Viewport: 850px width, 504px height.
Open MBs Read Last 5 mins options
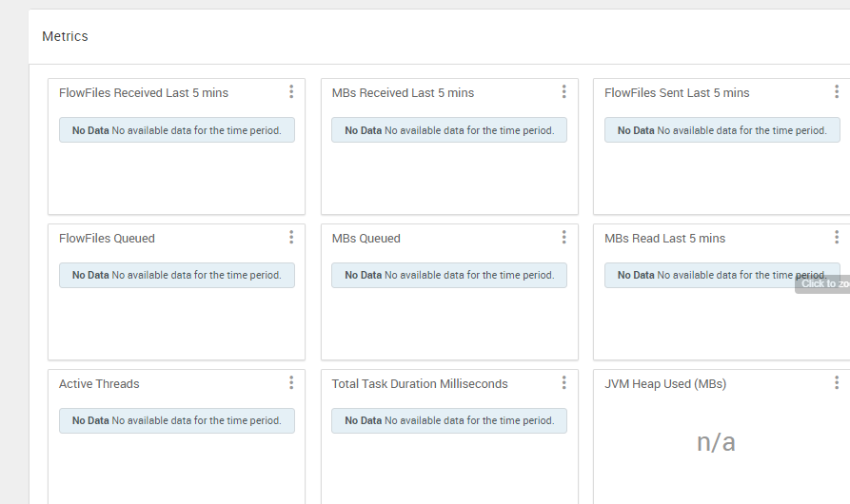click(837, 238)
